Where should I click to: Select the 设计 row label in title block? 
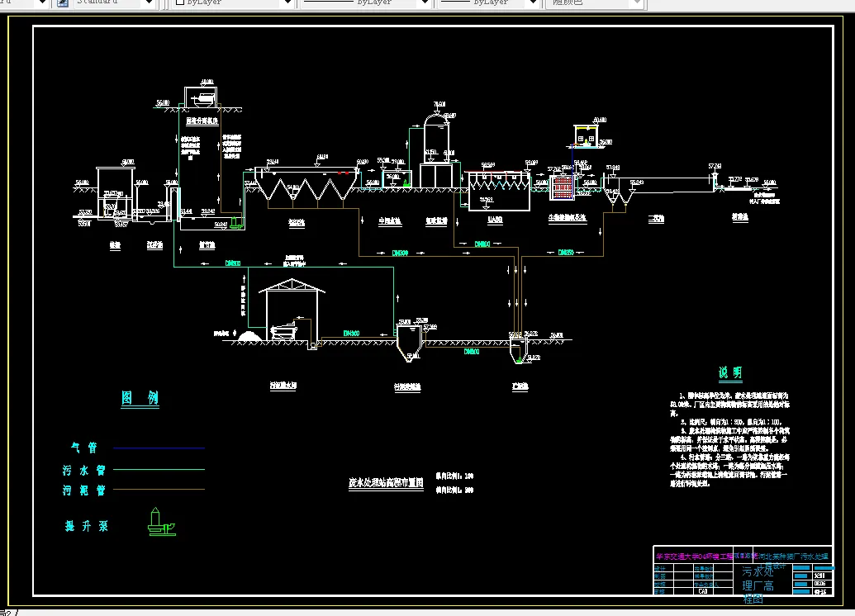(x=660, y=569)
